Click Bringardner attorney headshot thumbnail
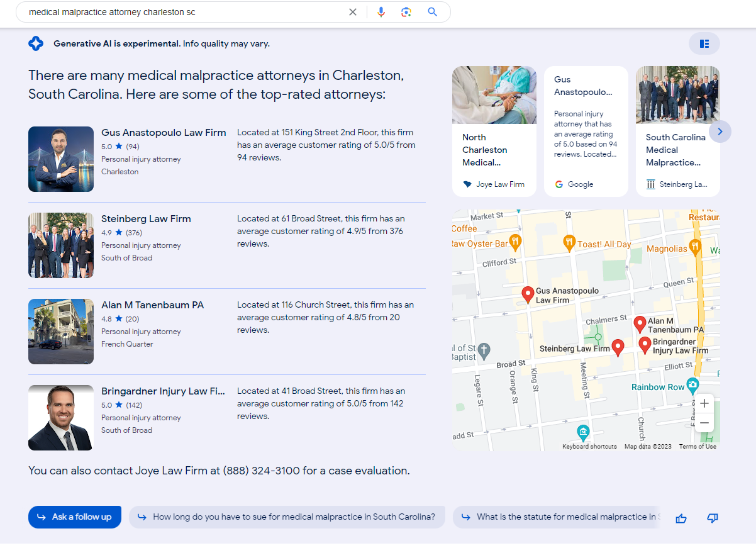The width and height of the screenshot is (756, 548). coord(61,418)
